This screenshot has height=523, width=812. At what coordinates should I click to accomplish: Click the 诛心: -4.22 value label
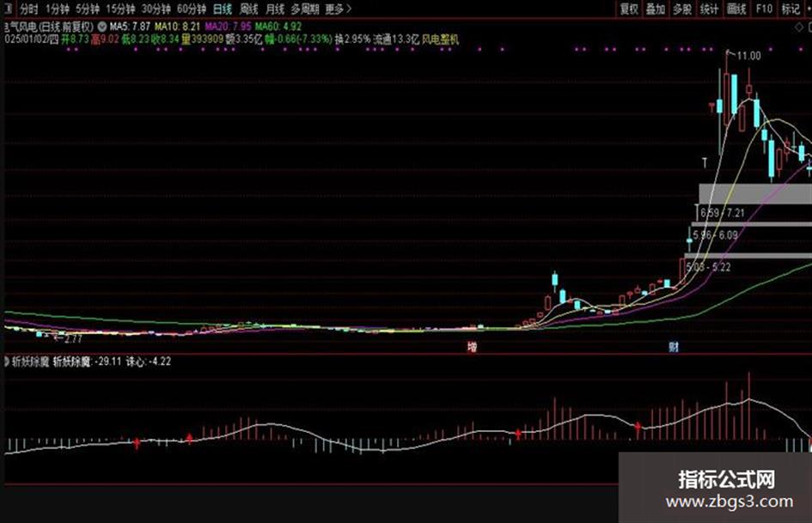(x=148, y=362)
